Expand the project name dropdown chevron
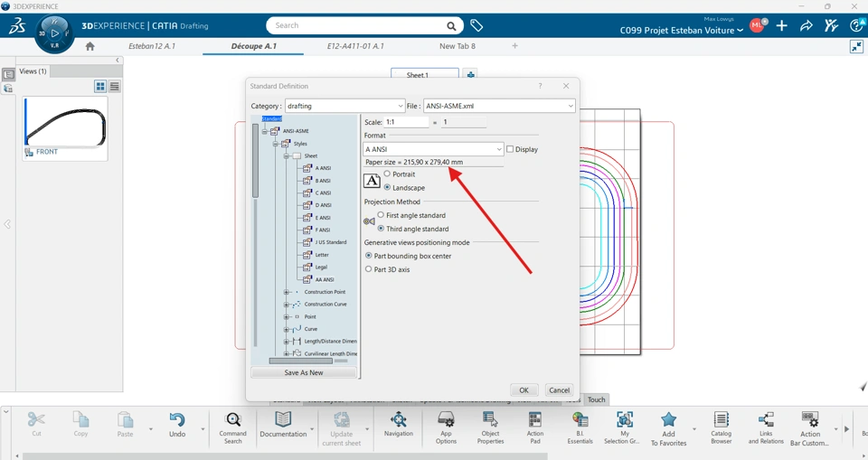This screenshot has width=868, height=460. pyautogui.click(x=741, y=31)
